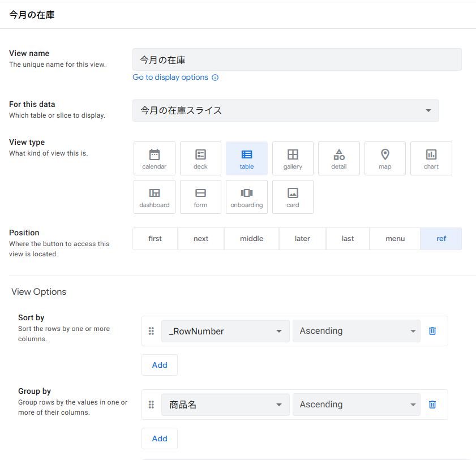Viewport: 476px width, 460px height.
Task: Select the gallery view type icon
Action: [293, 158]
